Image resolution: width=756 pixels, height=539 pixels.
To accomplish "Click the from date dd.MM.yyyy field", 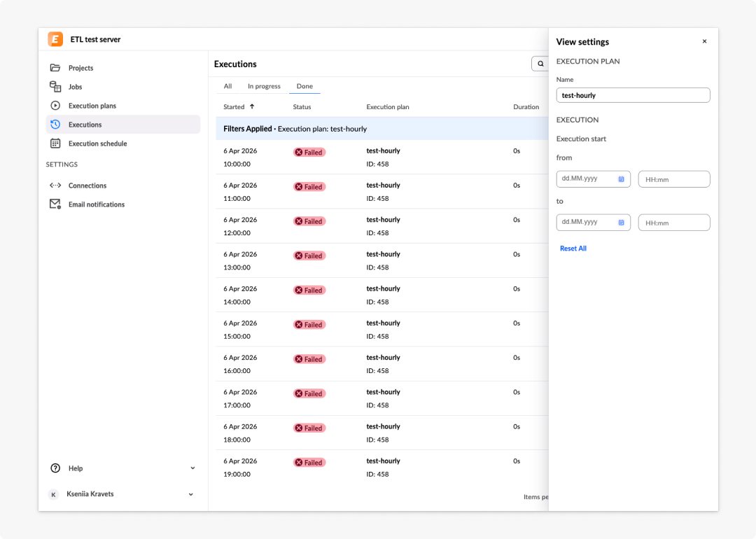I will point(593,179).
